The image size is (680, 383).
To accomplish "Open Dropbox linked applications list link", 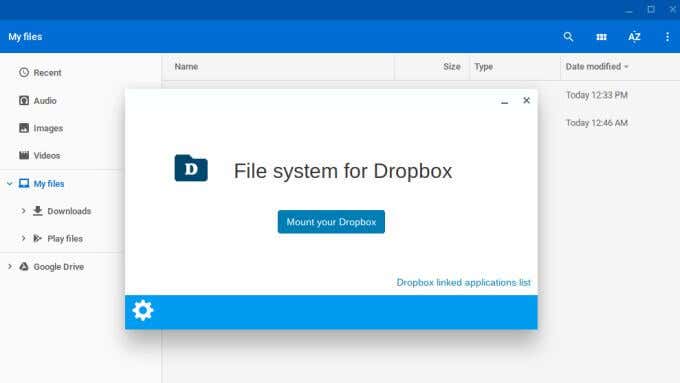I will pyautogui.click(x=463, y=282).
